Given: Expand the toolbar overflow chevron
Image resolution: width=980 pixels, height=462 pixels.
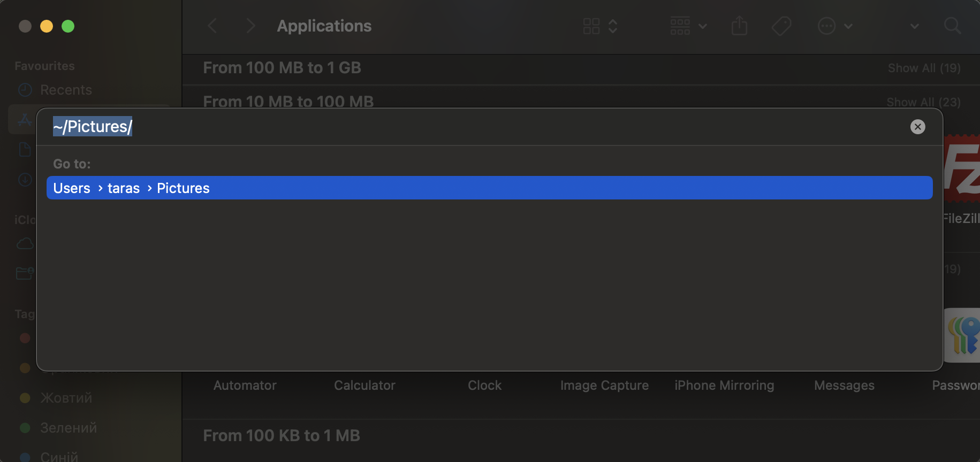Looking at the screenshot, I should (914, 26).
